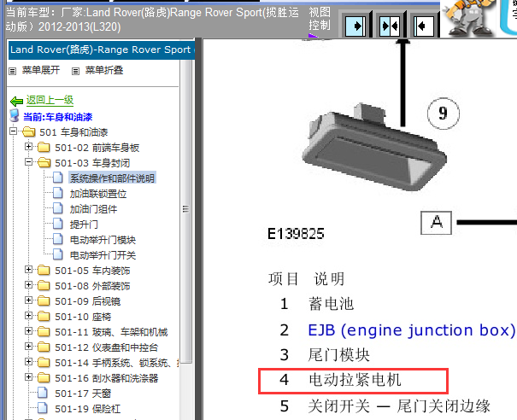The image size is (517, 420).
Task: Click document icon beside 加油联锁置位
Action: pyautogui.click(x=58, y=193)
